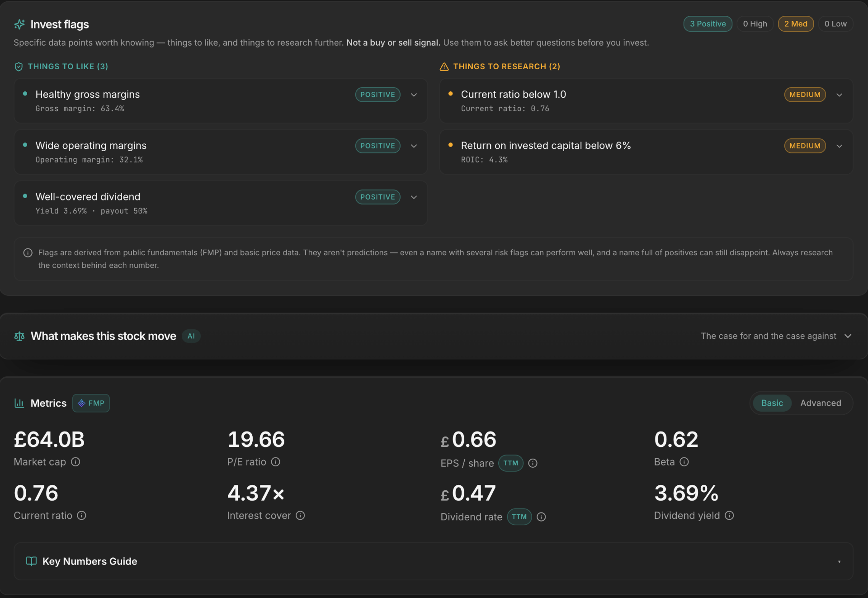The height and width of the screenshot is (598, 868).
Task: Click the MEDIUM badge on ROIC flag
Action: (805, 146)
